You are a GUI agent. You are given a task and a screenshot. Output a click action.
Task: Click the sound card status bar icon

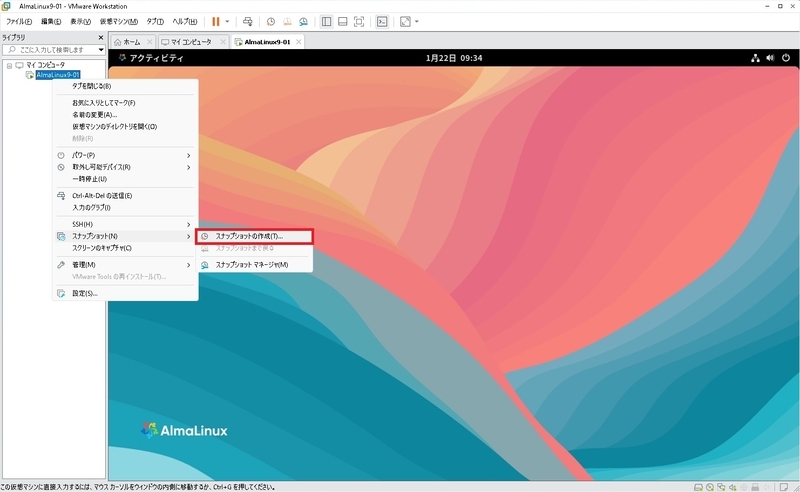pyautogui.click(x=733, y=487)
